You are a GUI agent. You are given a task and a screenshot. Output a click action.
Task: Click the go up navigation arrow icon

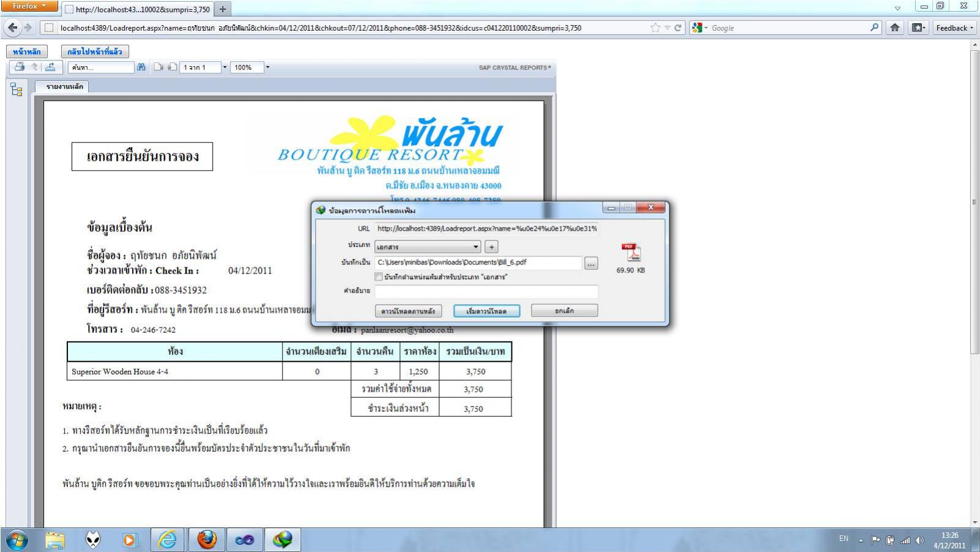coord(35,67)
